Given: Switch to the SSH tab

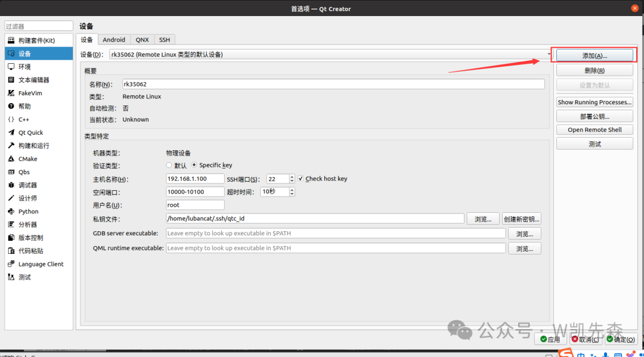Looking at the screenshot, I should pyautogui.click(x=164, y=40).
